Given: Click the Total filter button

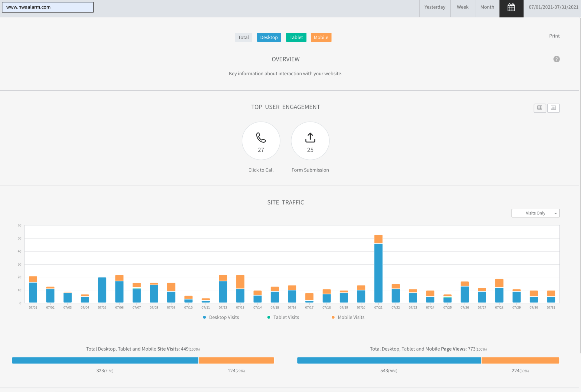Looking at the screenshot, I should [243, 38].
